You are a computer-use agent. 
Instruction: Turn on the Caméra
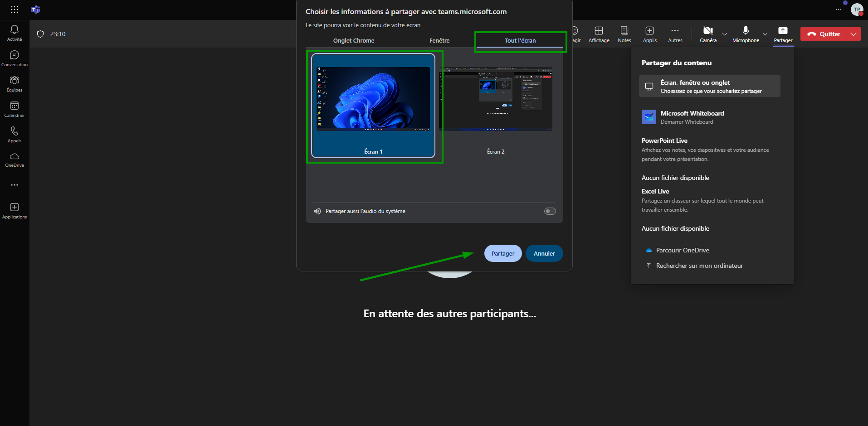click(x=708, y=34)
